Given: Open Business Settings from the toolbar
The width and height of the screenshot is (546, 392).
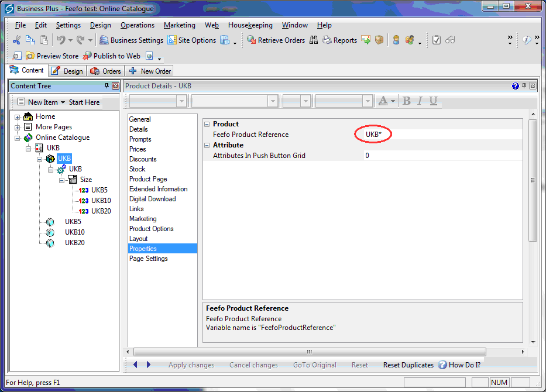Looking at the screenshot, I should pos(131,40).
